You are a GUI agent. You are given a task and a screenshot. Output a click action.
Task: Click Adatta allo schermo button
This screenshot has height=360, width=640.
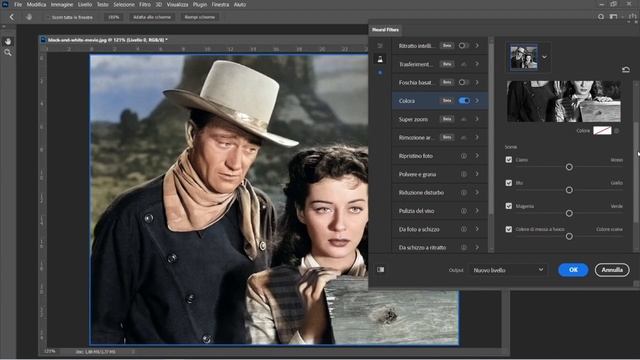pos(152,17)
